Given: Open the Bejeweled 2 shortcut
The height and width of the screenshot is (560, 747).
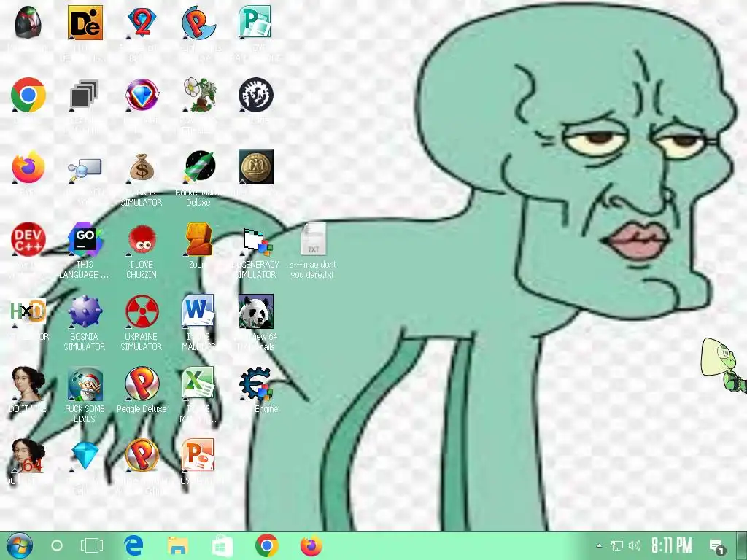Looking at the screenshot, I should pos(142,23).
